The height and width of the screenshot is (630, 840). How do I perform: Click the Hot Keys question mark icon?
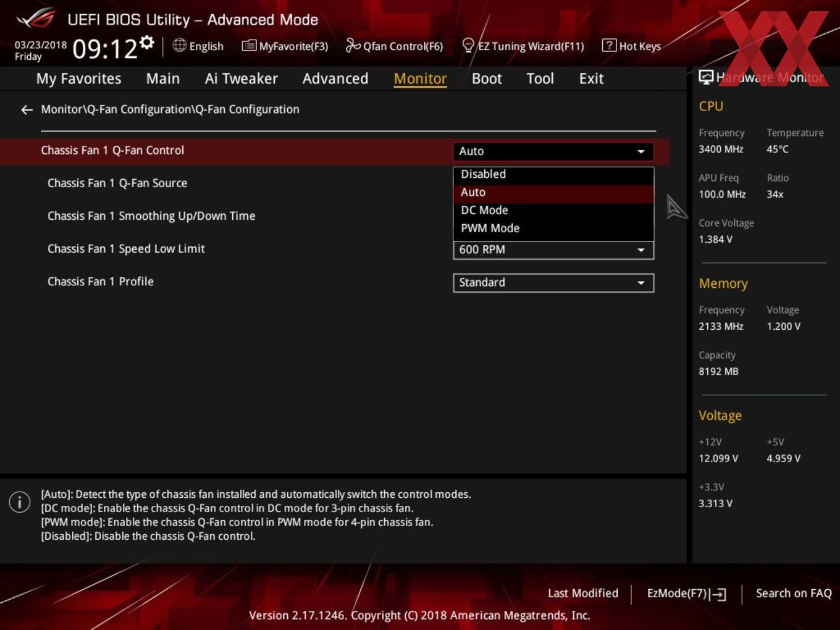(609, 45)
